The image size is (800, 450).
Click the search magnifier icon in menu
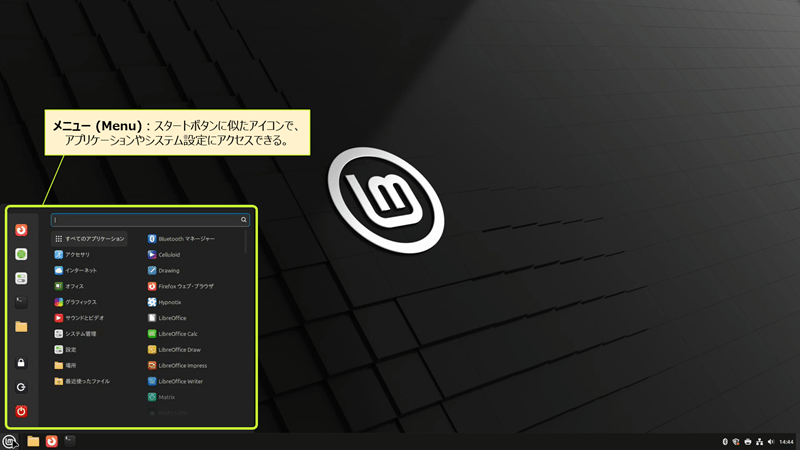pyautogui.click(x=243, y=220)
